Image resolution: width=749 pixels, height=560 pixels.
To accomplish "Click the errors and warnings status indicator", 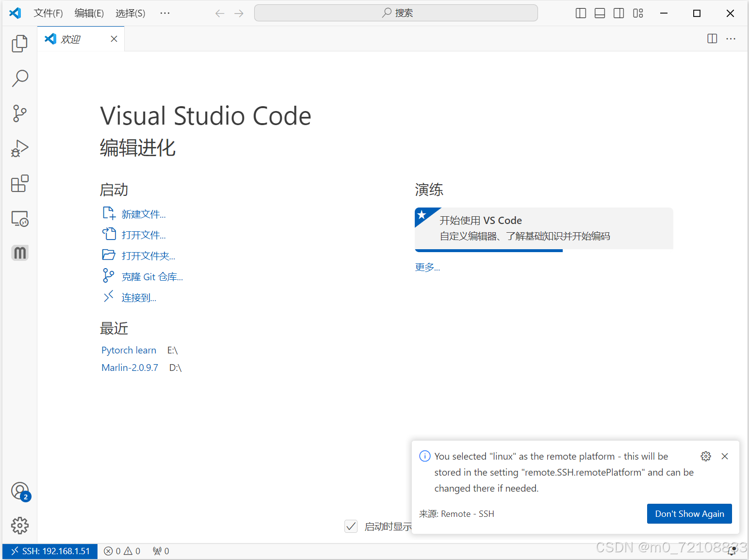I will coord(122,551).
